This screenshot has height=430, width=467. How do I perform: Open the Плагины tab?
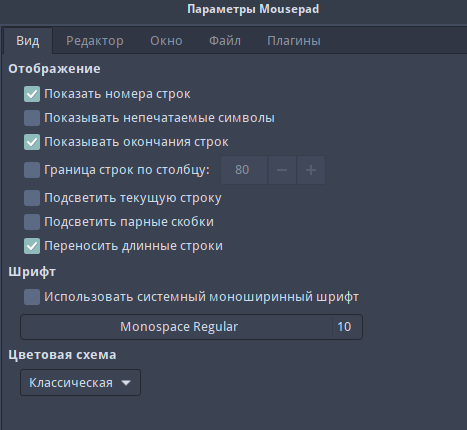click(294, 41)
